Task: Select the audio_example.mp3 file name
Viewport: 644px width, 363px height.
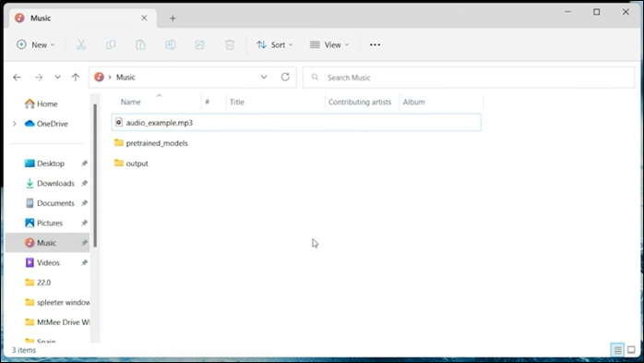Action: 160,123
